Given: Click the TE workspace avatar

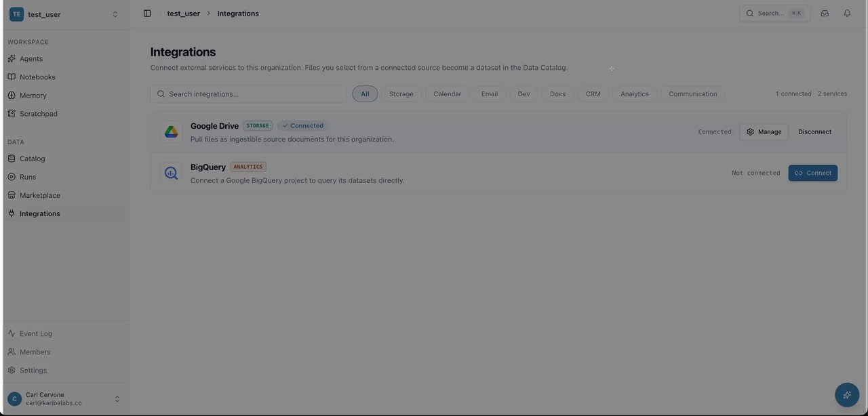Looking at the screenshot, I should [16, 14].
